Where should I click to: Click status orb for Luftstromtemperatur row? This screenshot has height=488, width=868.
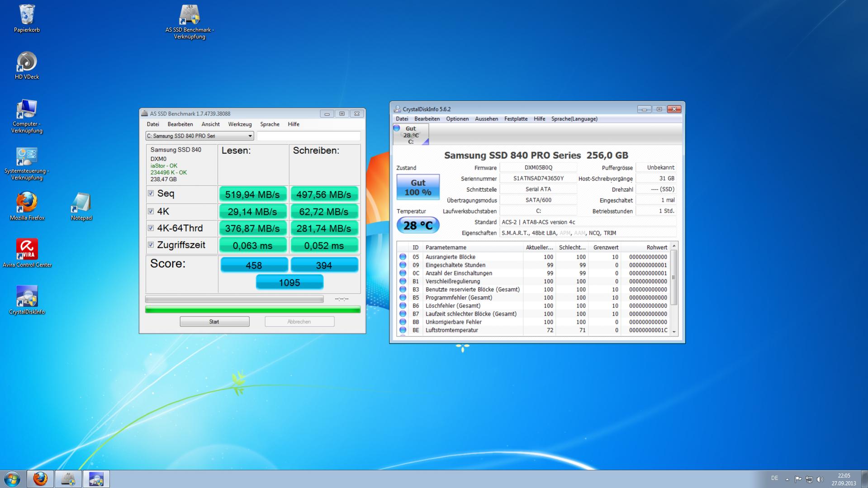click(403, 330)
